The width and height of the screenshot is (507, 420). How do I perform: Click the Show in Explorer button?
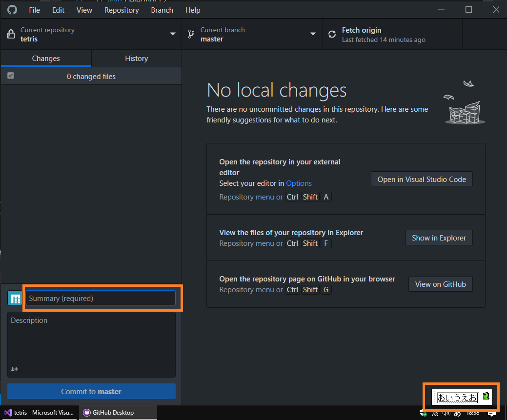[x=439, y=238]
